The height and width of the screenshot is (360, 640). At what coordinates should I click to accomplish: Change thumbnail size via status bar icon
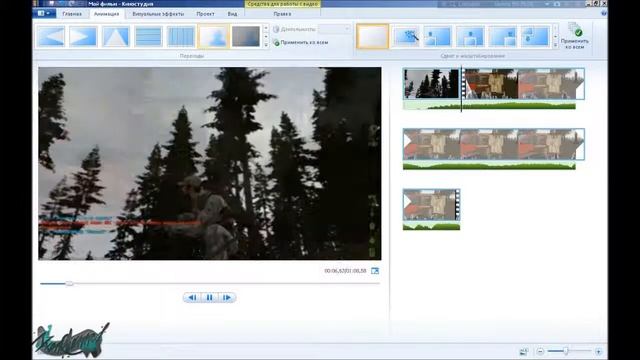click(x=524, y=351)
